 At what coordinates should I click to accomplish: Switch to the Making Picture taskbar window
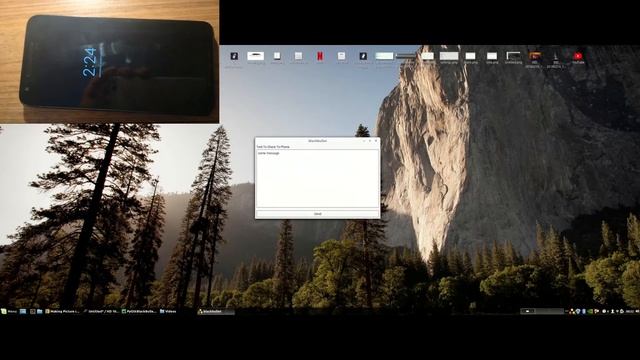62,311
